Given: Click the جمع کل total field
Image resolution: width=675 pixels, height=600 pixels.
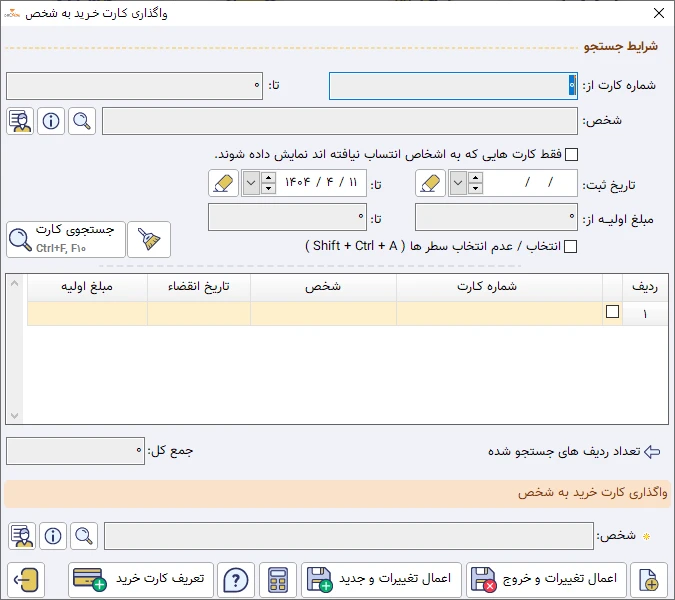Looking at the screenshot, I should click(75, 451).
